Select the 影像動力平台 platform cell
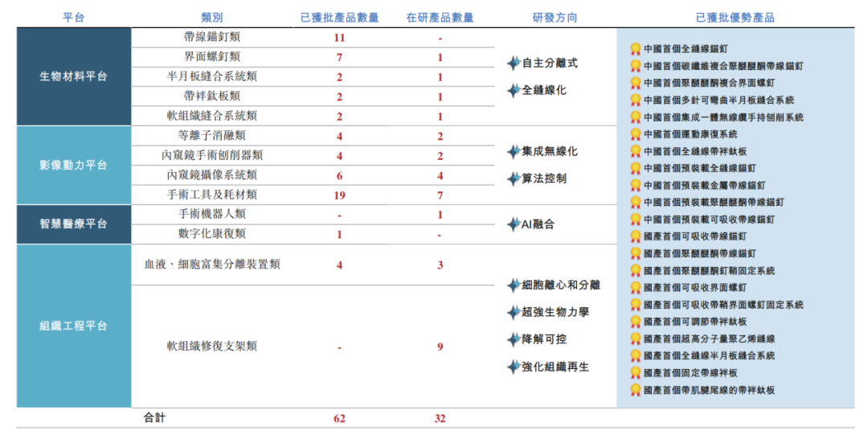The height and width of the screenshot is (439, 868). pyautogui.click(x=73, y=165)
